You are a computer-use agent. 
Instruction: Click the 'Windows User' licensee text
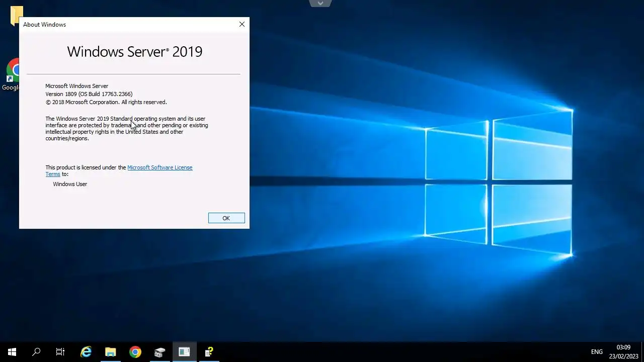pos(70,184)
